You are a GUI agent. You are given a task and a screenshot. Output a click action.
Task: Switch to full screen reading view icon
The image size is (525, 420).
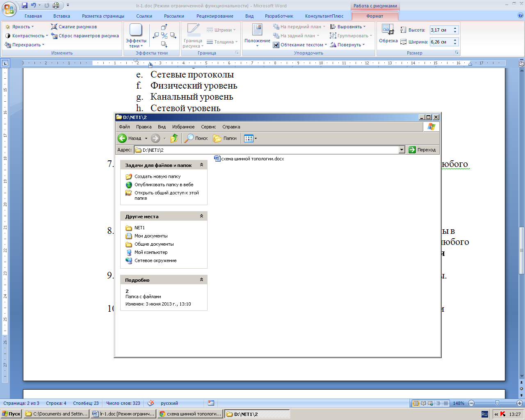point(424,403)
